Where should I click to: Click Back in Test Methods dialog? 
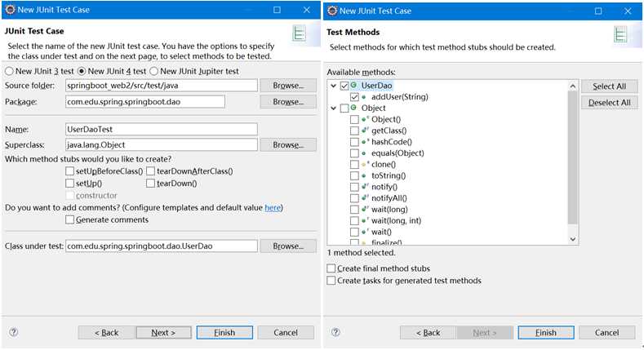click(428, 332)
